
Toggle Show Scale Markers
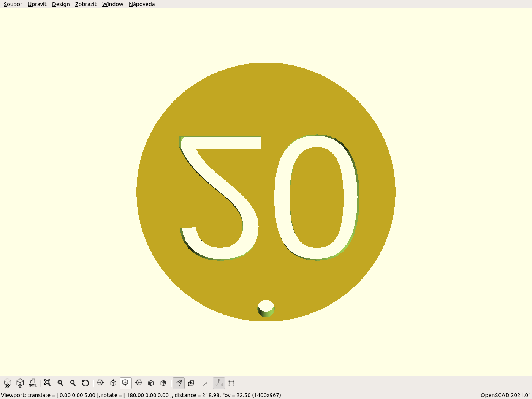click(219, 383)
